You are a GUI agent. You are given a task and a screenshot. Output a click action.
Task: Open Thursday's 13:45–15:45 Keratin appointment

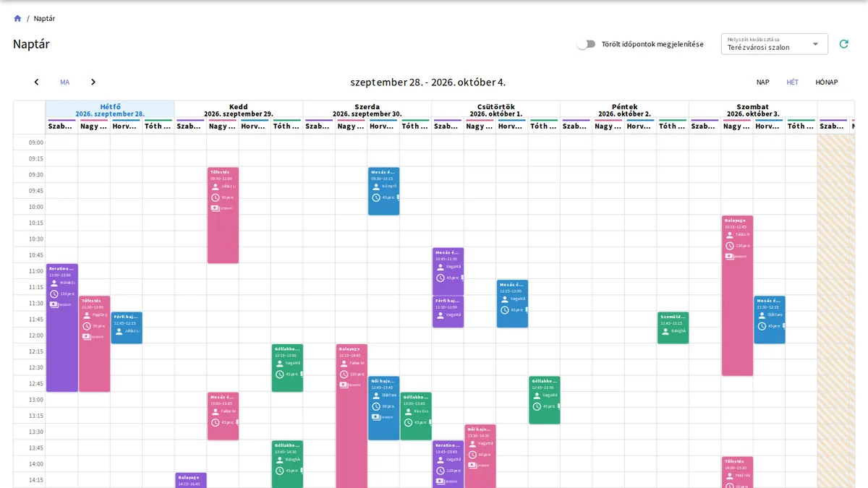point(448,464)
